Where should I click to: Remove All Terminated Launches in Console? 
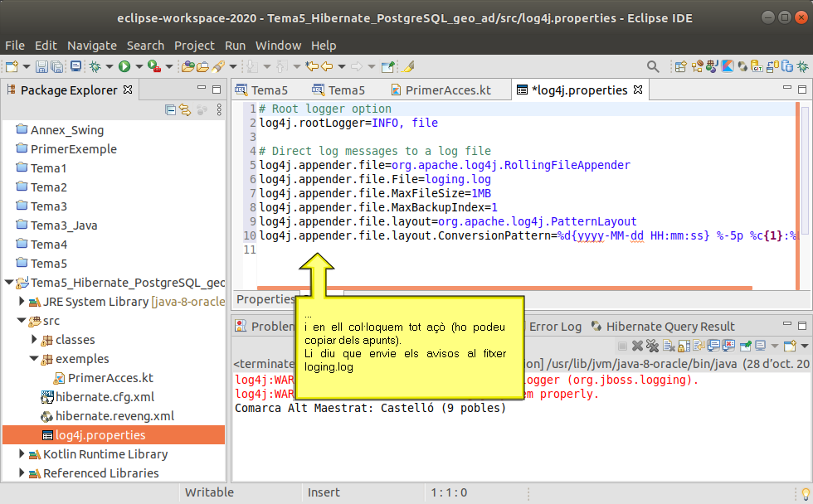(653, 346)
